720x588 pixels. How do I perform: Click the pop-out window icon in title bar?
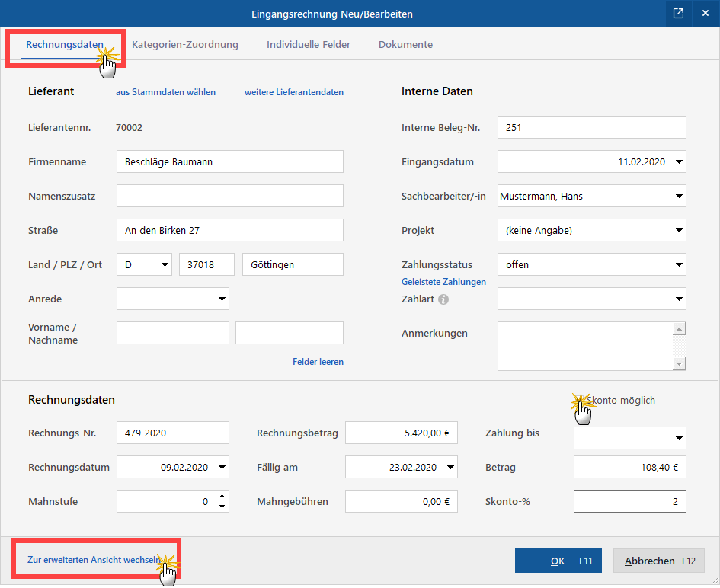(677, 13)
